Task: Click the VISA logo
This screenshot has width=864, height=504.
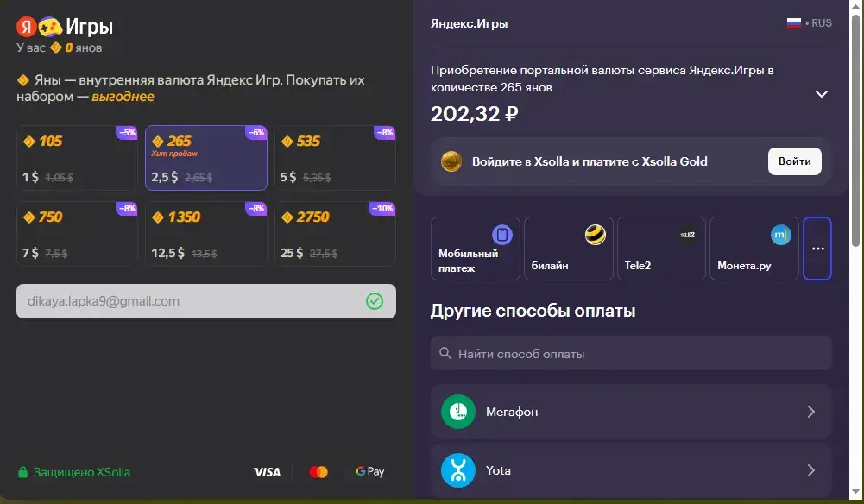Action: click(268, 472)
